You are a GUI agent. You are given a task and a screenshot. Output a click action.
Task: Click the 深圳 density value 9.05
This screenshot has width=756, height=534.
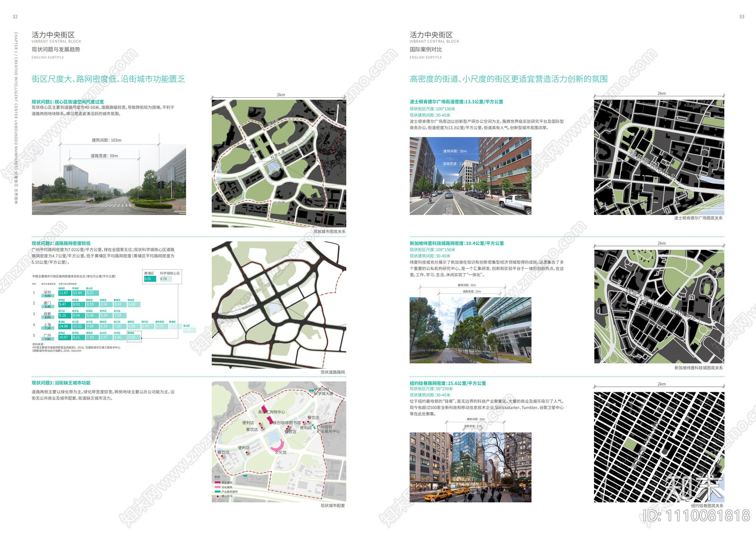(x=47, y=296)
